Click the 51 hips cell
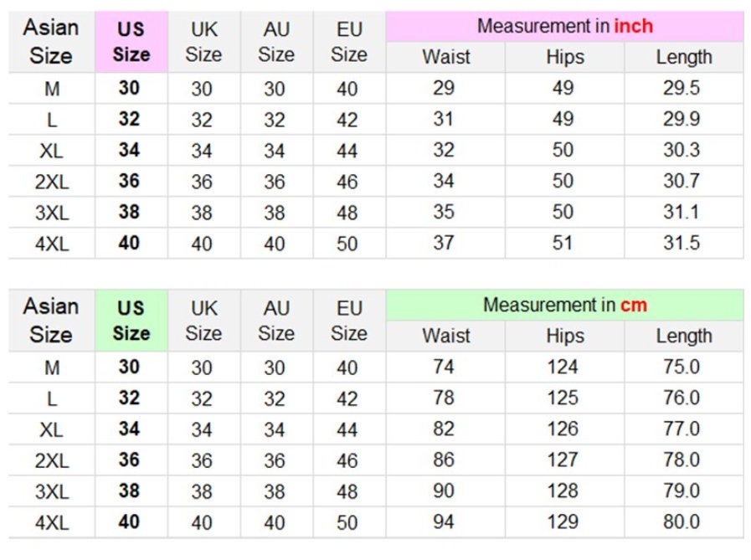This screenshot has height=560, width=751. pyautogui.click(x=563, y=244)
